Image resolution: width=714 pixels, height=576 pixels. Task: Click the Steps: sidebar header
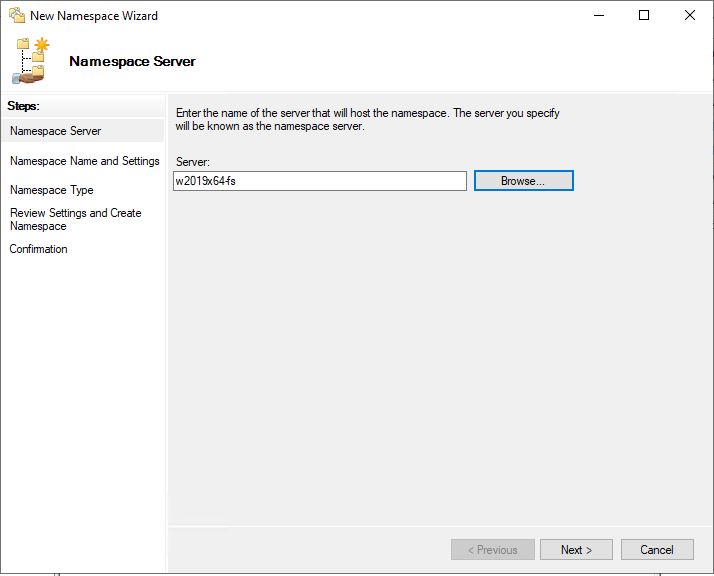click(x=23, y=106)
